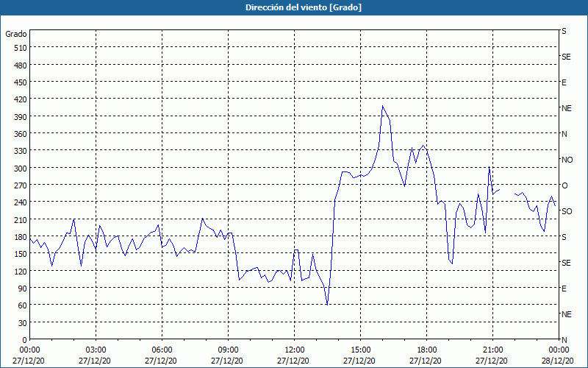
Task: Click the 09:00 time label
Action: (228, 350)
